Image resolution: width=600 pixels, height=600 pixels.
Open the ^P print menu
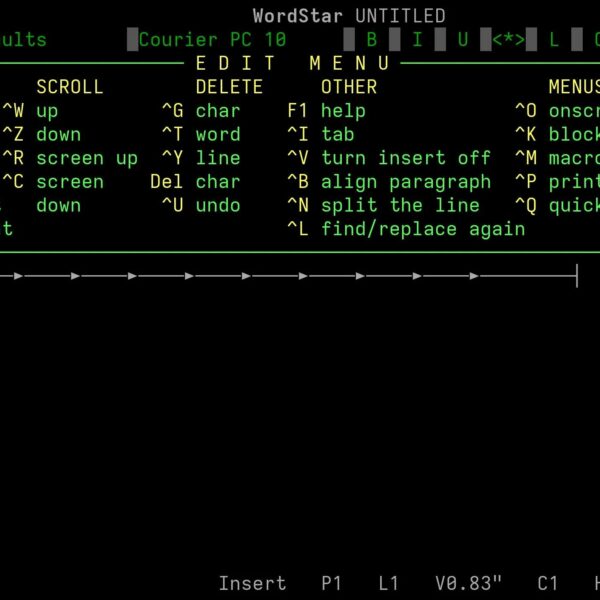pyautogui.click(x=558, y=182)
